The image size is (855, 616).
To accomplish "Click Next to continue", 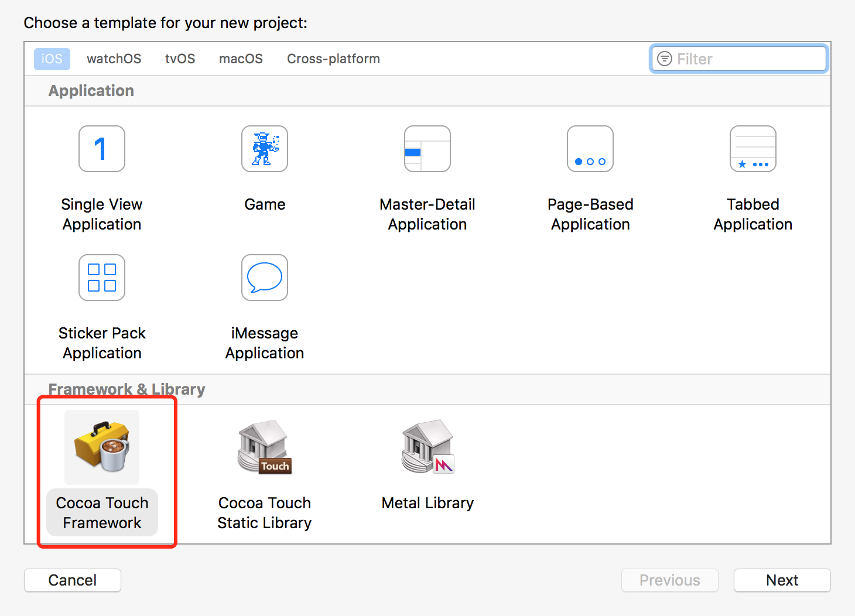I will point(782,580).
